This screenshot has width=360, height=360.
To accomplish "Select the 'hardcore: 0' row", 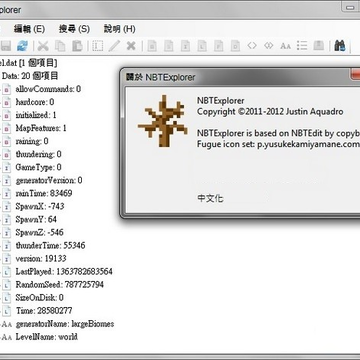I will (35, 102).
